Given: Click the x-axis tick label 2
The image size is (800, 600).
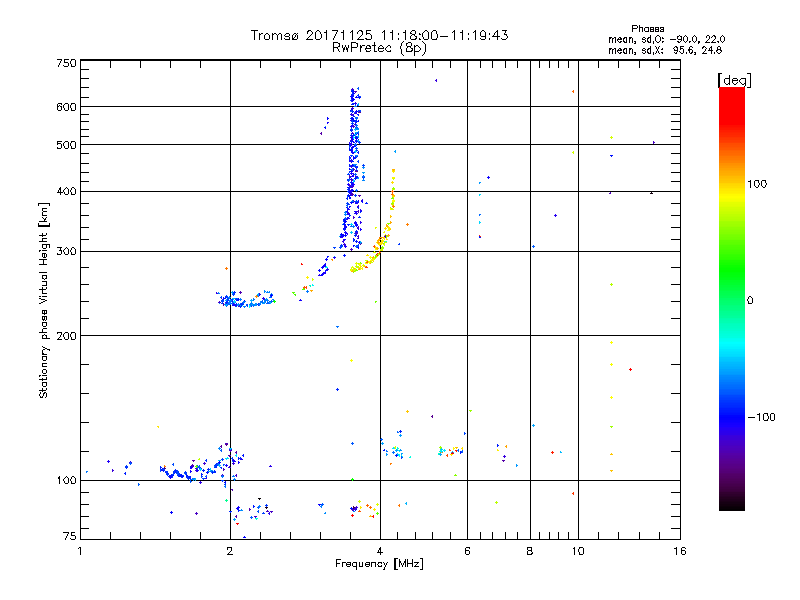Looking at the screenshot, I should coord(230,551).
